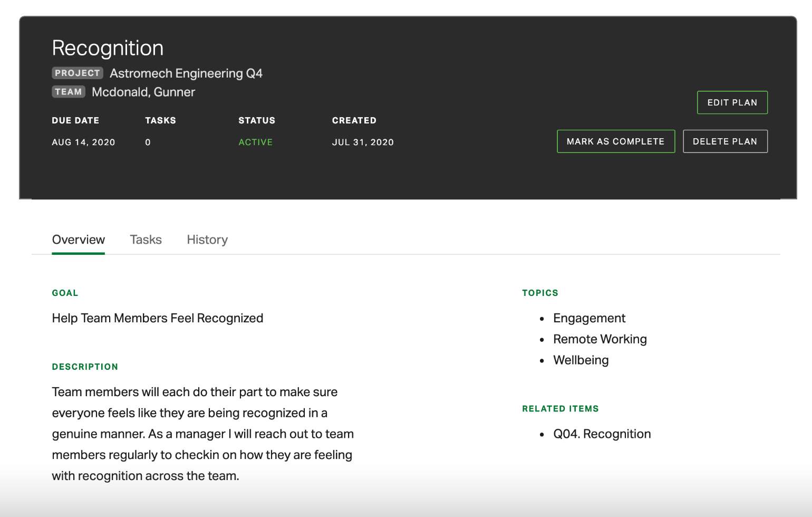This screenshot has width=812, height=517.
Task: Click the DELETE PLAN button
Action: tap(725, 141)
